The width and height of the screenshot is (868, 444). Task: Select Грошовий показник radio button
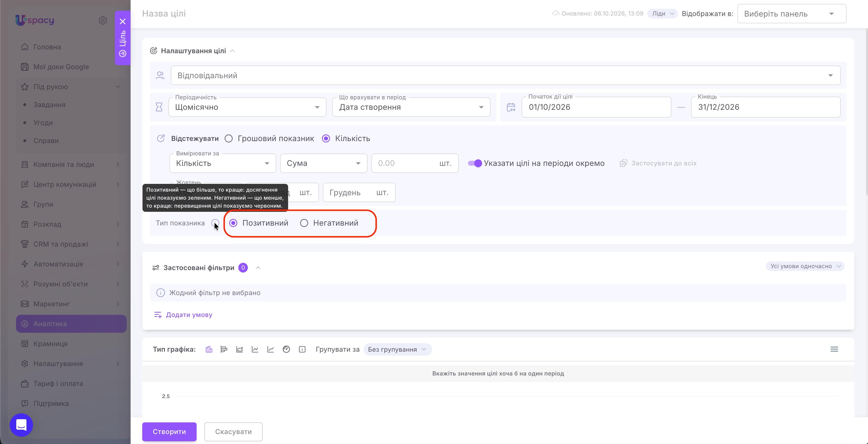(229, 138)
